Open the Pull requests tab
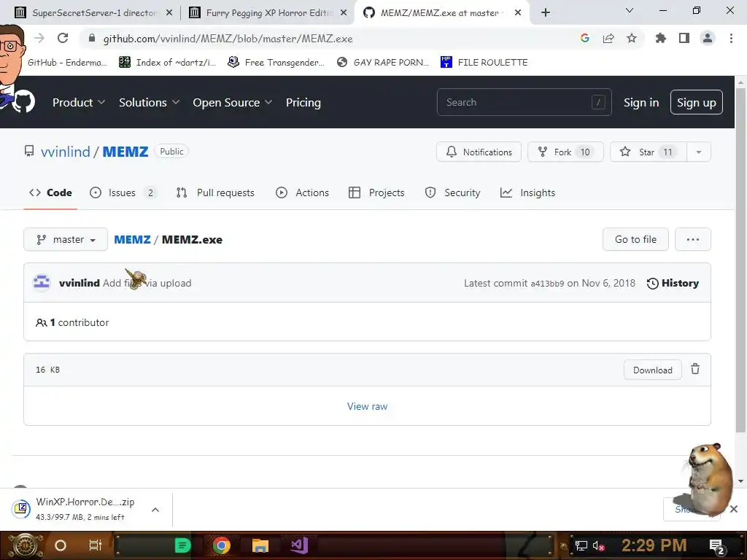 click(x=215, y=192)
